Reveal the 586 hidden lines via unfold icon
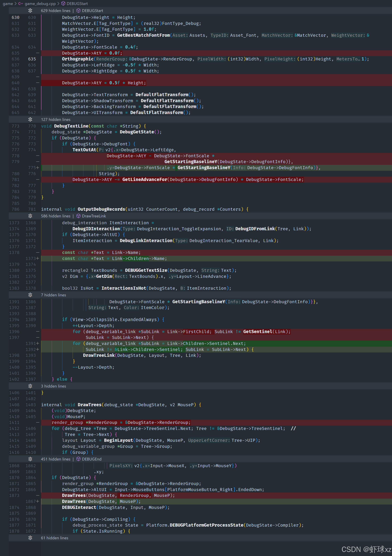The width and height of the screenshot is (392, 556). tap(30, 216)
